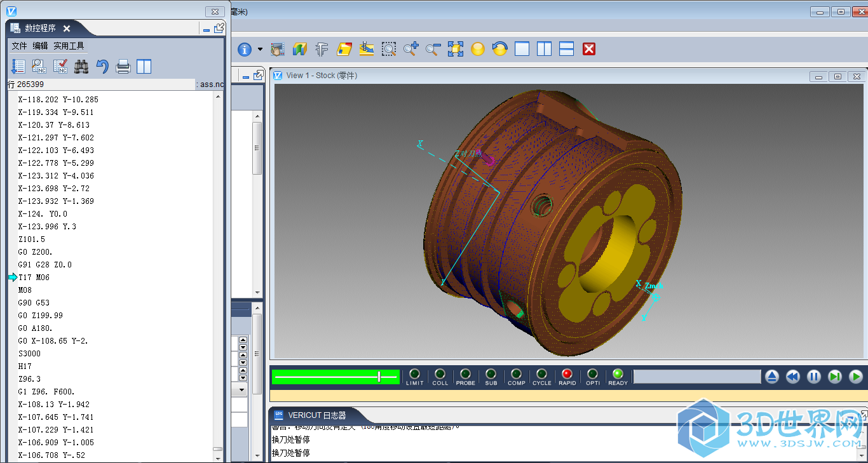Image resolution: width=868 pixels, height=463 pixels.
Task: Click the split-window icon in NC panel
Action: 144,66
